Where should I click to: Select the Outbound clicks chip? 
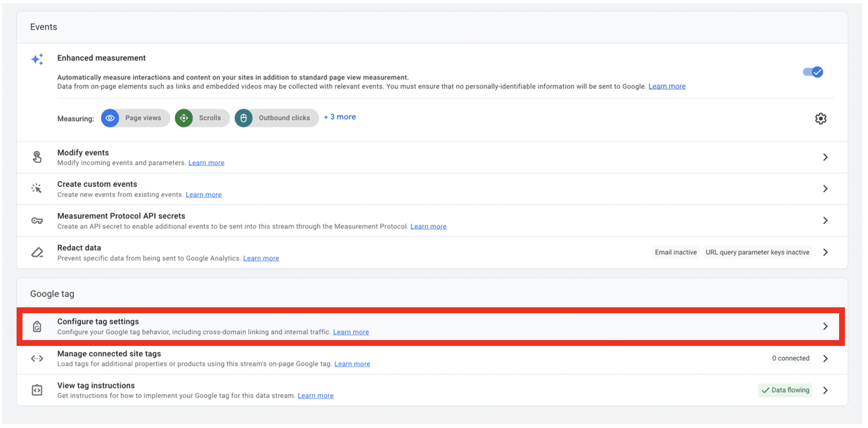(276, 118)
